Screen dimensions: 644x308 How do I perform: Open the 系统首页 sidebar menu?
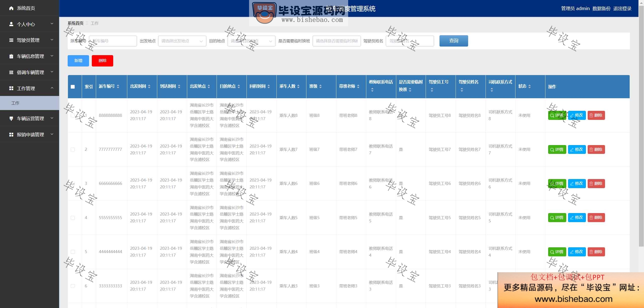pyautogui.click(x=29, y=8)
